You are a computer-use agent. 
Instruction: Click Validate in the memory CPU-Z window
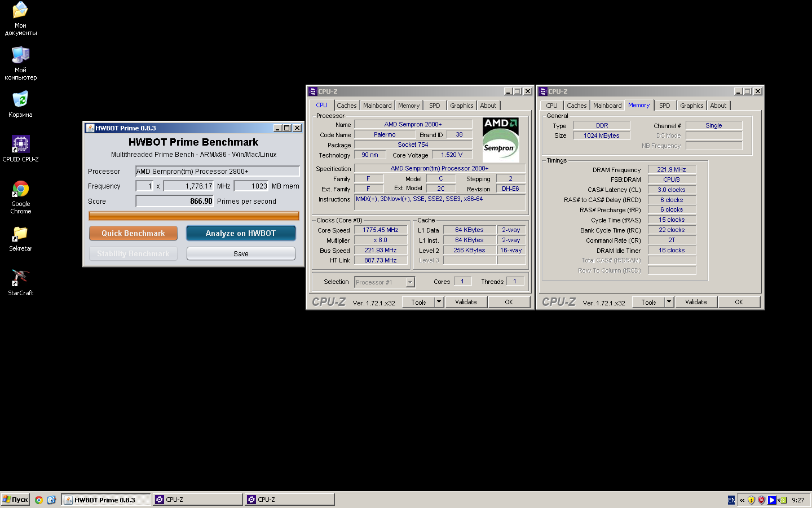coord(696,302)
